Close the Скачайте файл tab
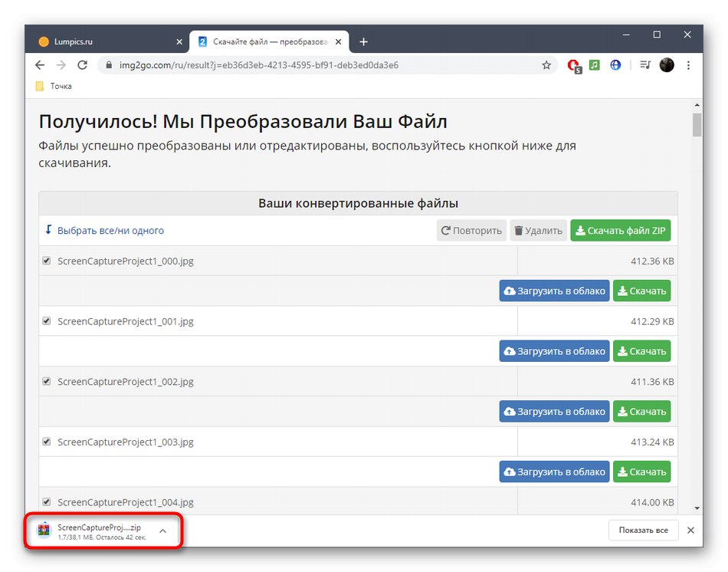Screen dimensions: 728x572 click(339, 42)
